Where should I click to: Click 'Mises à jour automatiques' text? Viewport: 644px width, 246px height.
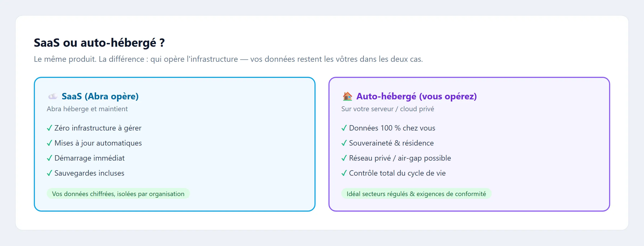(x=98, y=143)
